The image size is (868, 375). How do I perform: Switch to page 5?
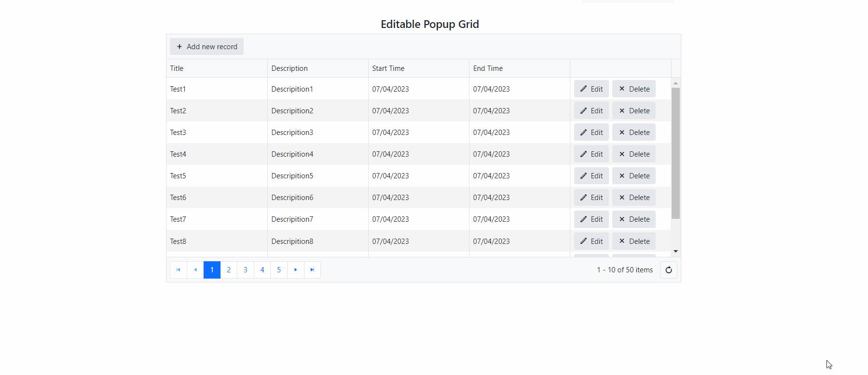click(279, 270)
